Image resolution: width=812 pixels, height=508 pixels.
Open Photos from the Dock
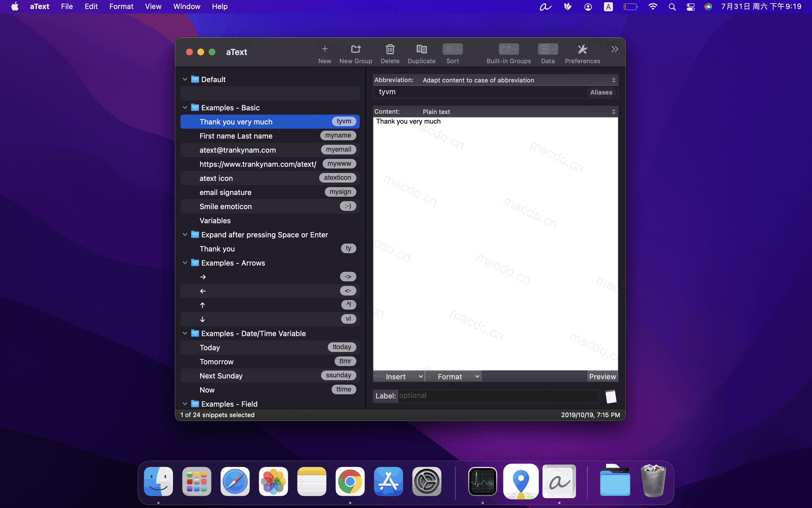click(273, 481)
